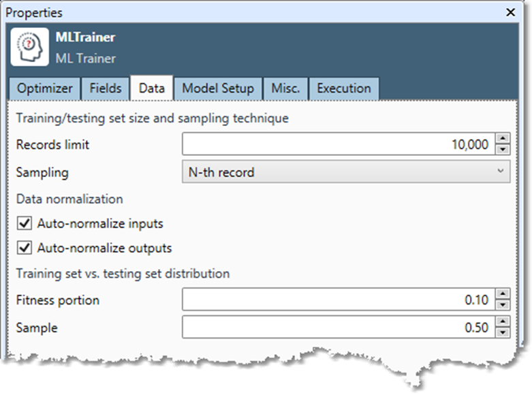Toggle Auto-normalize outputs checkbox
Screen dimensions: 532x395
tap(25, 248)
